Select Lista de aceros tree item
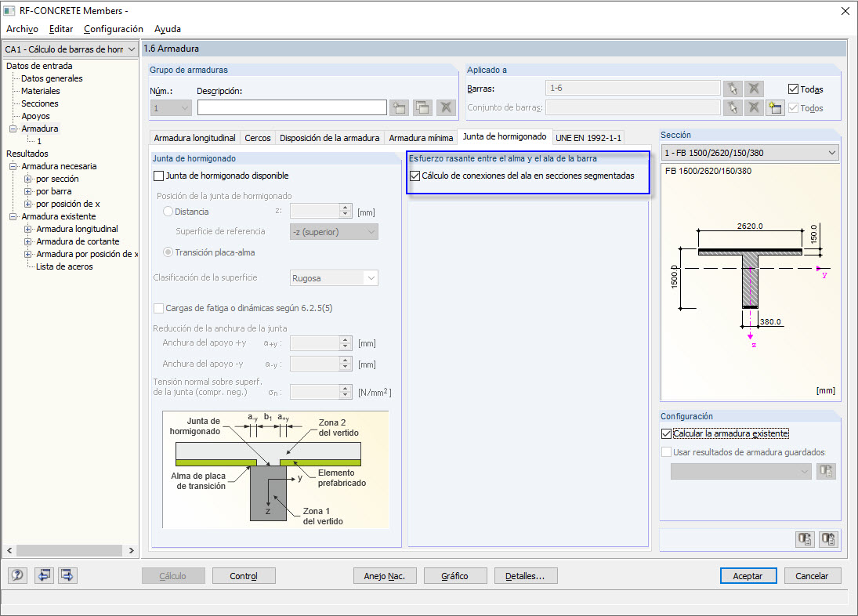Viewport: 858px width, 616px height. 64,267
